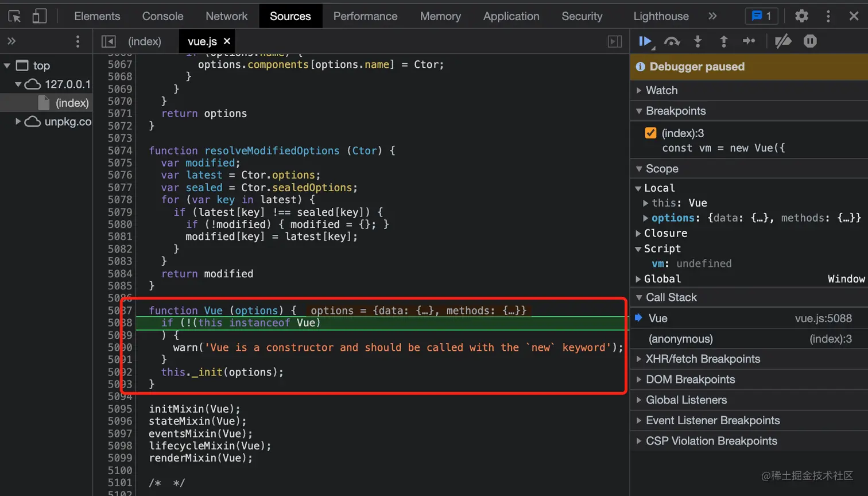Select the 'vm: undefined' scope entry
Viewport: 868px width, 496px height.
pyautogui.click(x=691, y=264)
